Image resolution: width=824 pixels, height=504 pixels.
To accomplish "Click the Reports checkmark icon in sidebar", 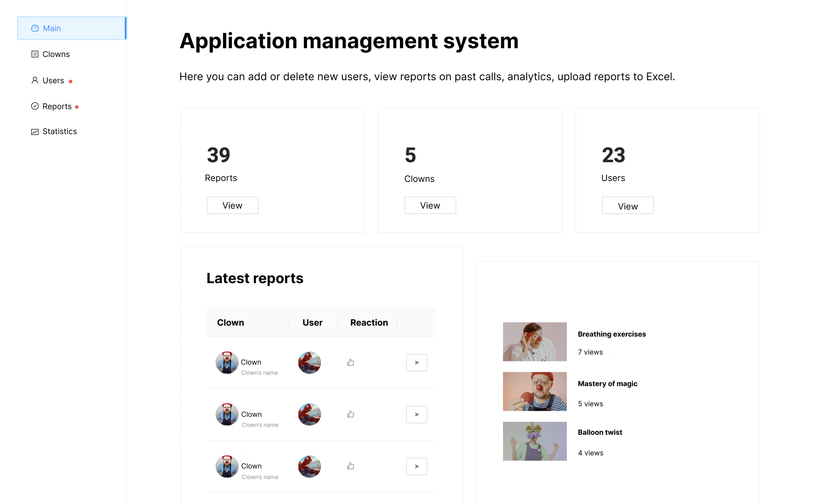I will (35, 106).
